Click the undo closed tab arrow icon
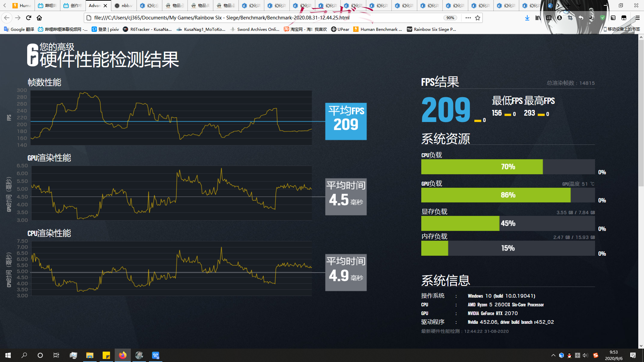 pyautogui.click(x=581, y=18)
